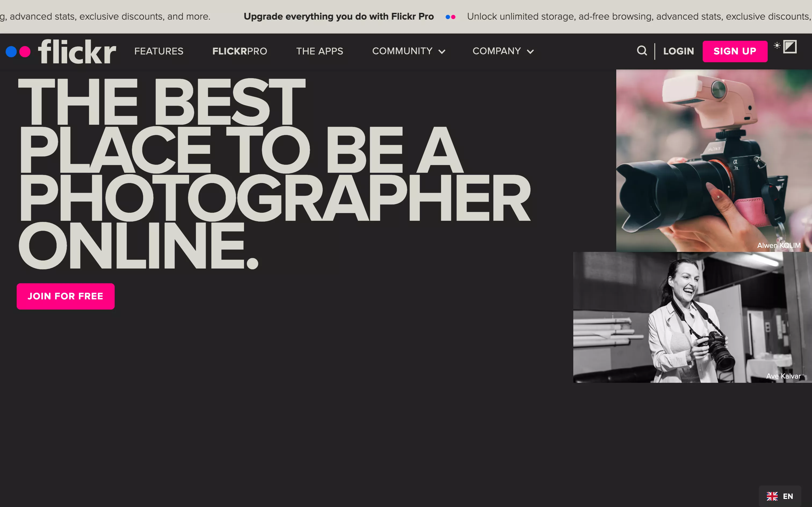This screenshot has width=812, height=507.
Task: Open the EN language selector
Action: pos(788,496)
